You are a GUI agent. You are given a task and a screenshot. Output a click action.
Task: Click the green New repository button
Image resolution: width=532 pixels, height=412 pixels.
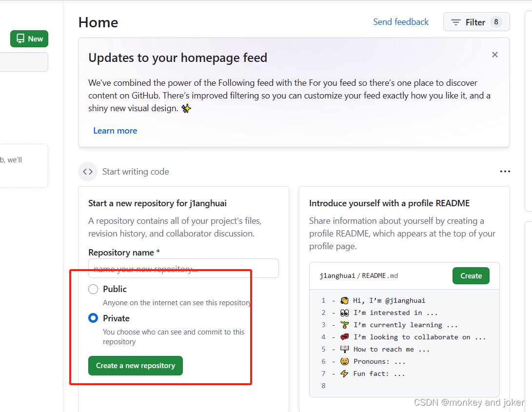pyautogui.click(x=29, y=39)
